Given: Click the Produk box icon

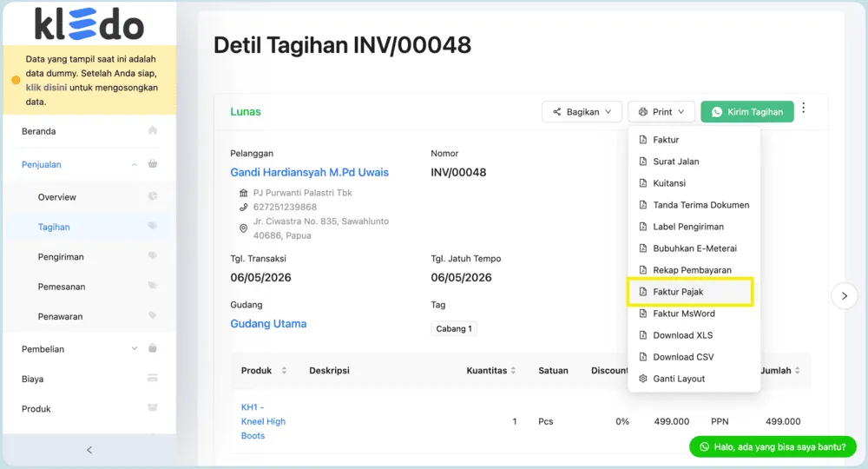Looking at the screenshot, I should click(x=153, y=408).
